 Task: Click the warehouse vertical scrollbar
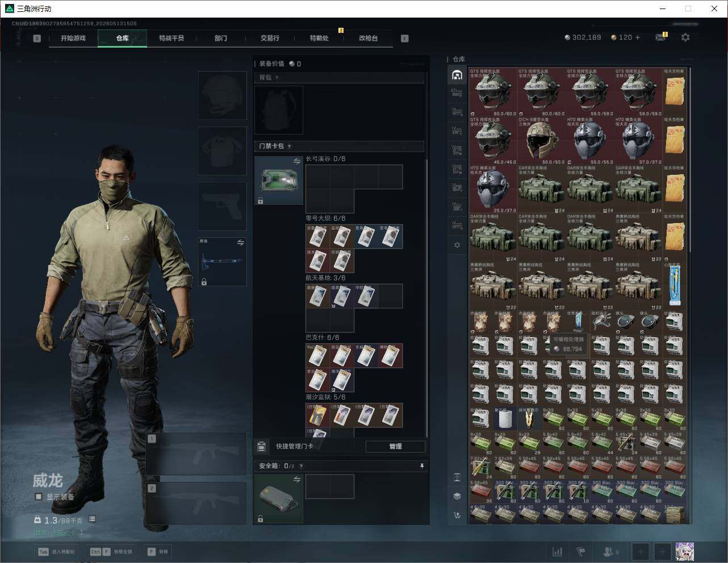(x=691, y=159)
